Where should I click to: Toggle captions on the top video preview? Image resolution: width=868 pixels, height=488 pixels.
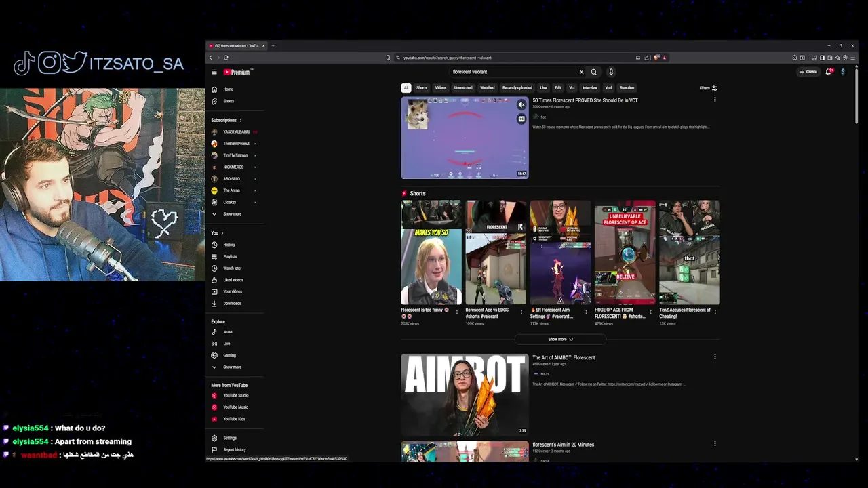(521, 119)
